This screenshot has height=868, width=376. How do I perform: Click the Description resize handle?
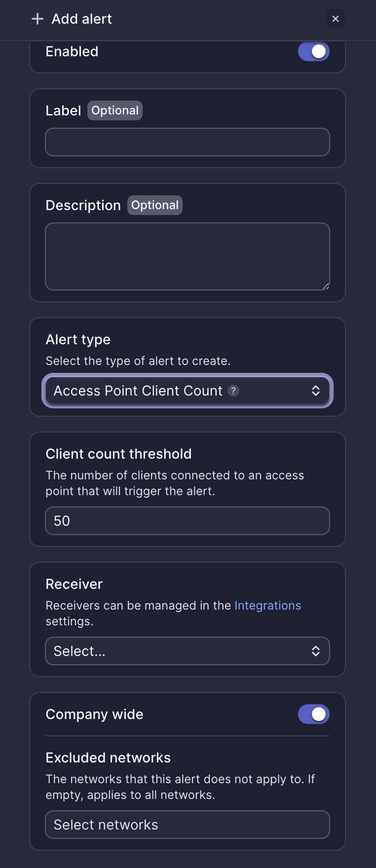pyautogui.click(x=326, y=286)
